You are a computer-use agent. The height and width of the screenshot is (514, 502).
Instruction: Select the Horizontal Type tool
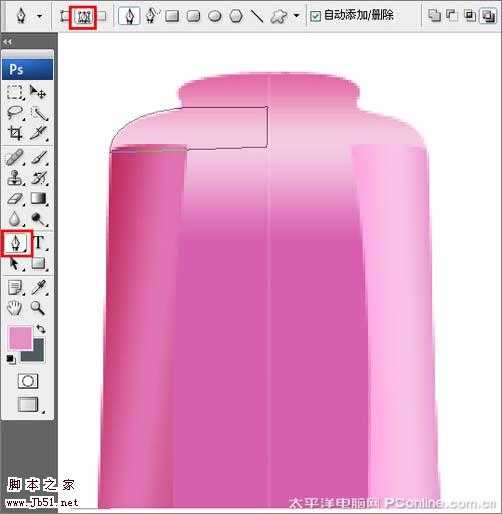point(40,242)
